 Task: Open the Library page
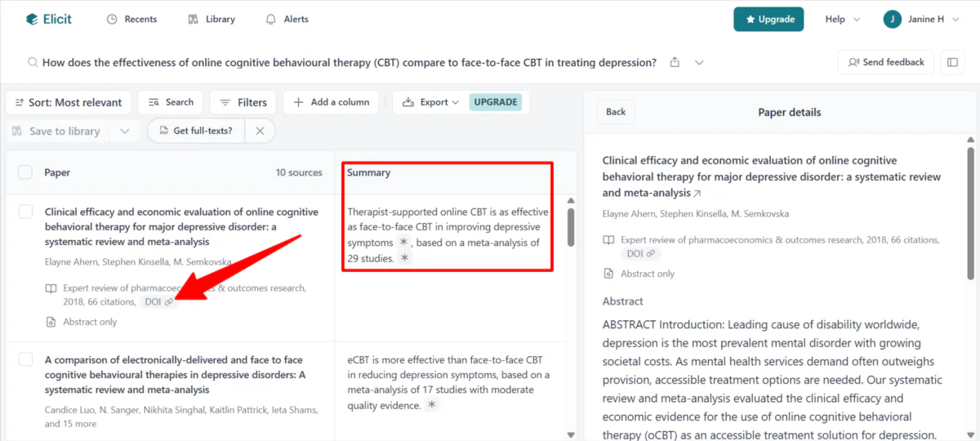pos(211,19)
